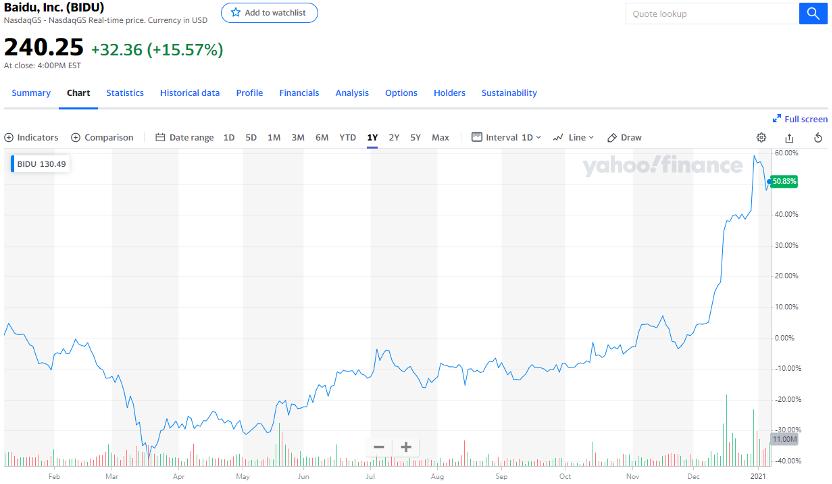Click the share chart icon
Image resolution: width=832 pixels, height=484 pixels.
tap(790, 138)
